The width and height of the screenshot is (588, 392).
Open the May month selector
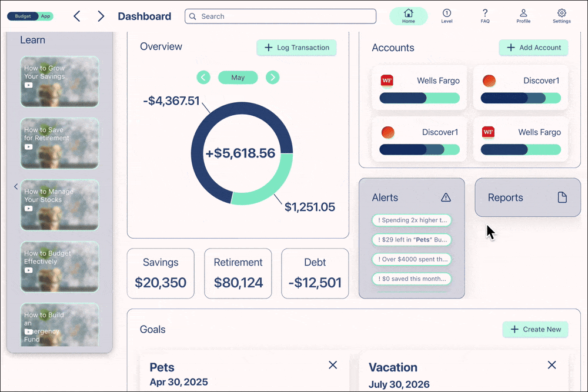coord(238,77)
